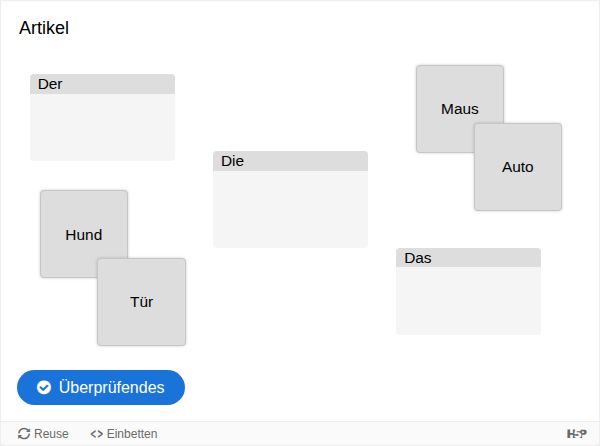The image size is (600, 446).
Task: Click the Die drop zone header
Action: pyautogui.click(x=290, y=161)
